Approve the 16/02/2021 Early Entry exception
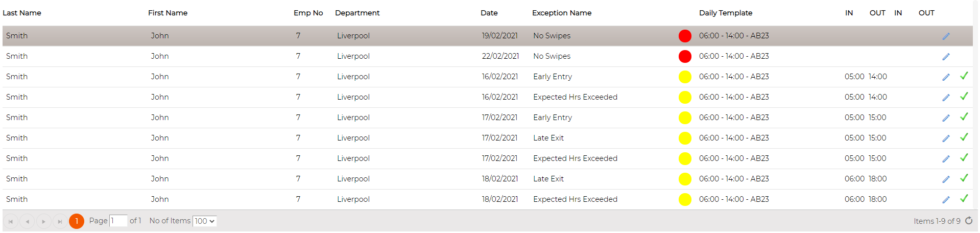This screenshot has width=980, height=233. (x=964, y=76)
